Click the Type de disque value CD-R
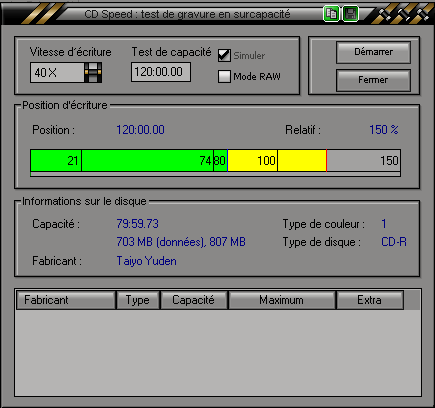The image size is (435, 408). (394, 242)
